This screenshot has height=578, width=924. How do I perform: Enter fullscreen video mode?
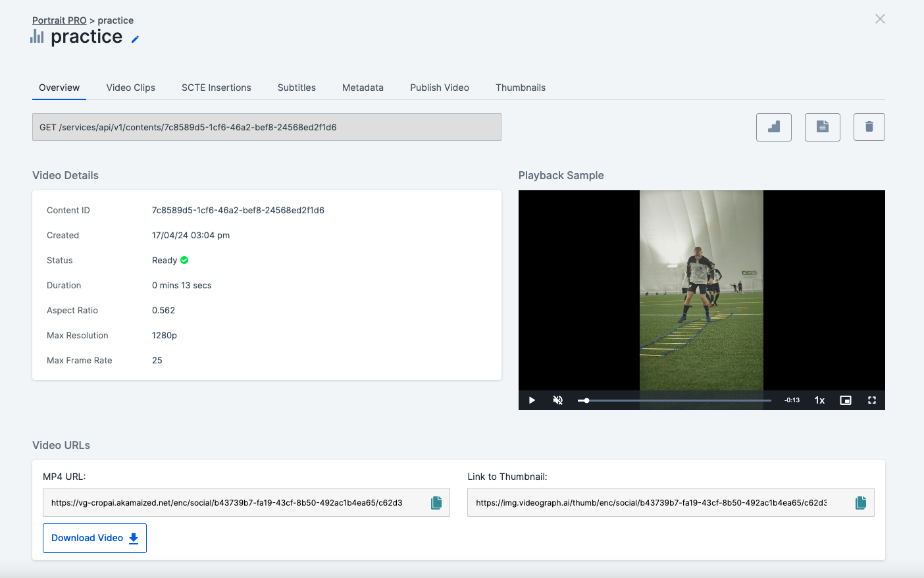point(872,400)
